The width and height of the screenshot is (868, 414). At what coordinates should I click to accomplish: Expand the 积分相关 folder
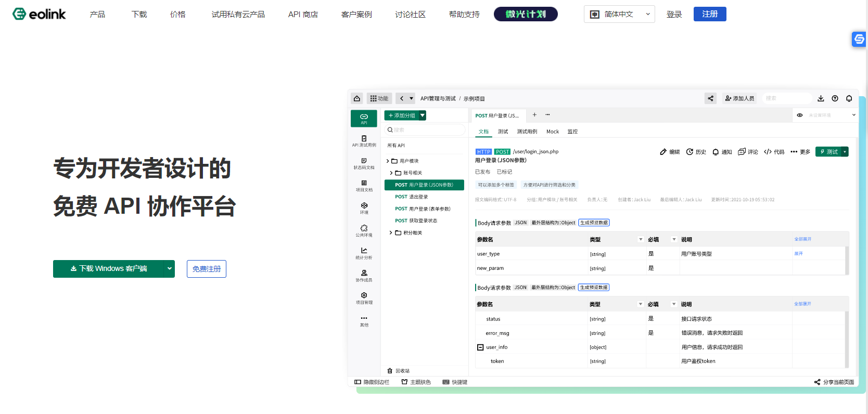(x=391, y=232)
